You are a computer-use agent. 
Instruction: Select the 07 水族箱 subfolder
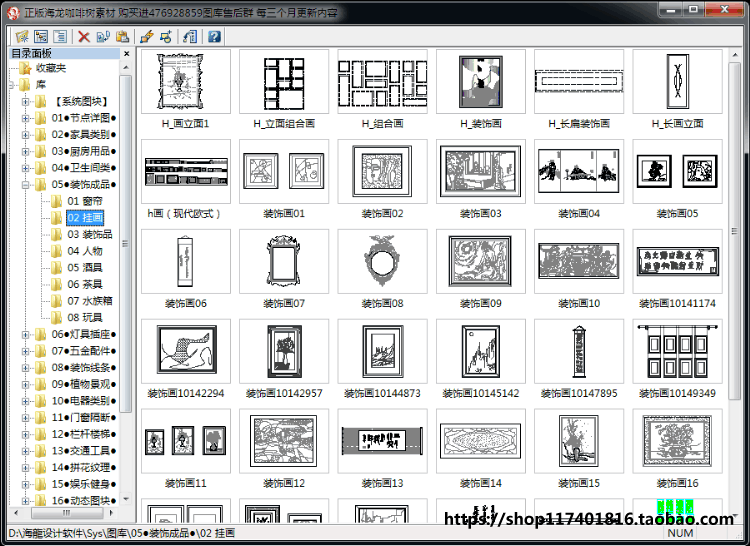pyautogui.click(x=89, y=301)
